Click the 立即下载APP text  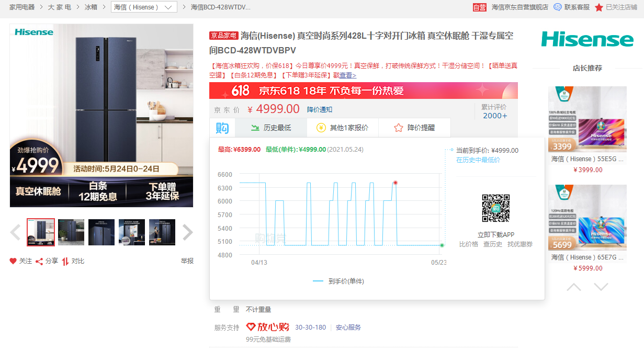click(x=496, y=234)
